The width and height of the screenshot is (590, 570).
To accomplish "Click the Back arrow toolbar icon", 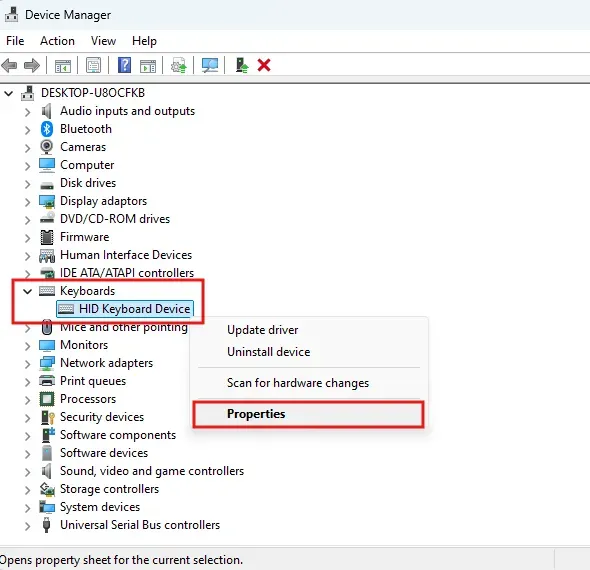I will 9,65.
